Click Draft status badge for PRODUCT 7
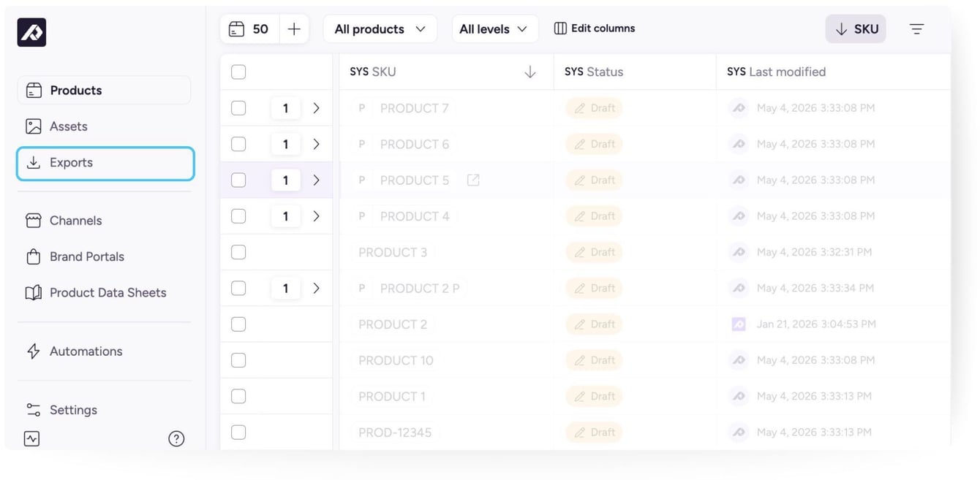The width and height of the screenshot is (980, 480). click(594, 108)
